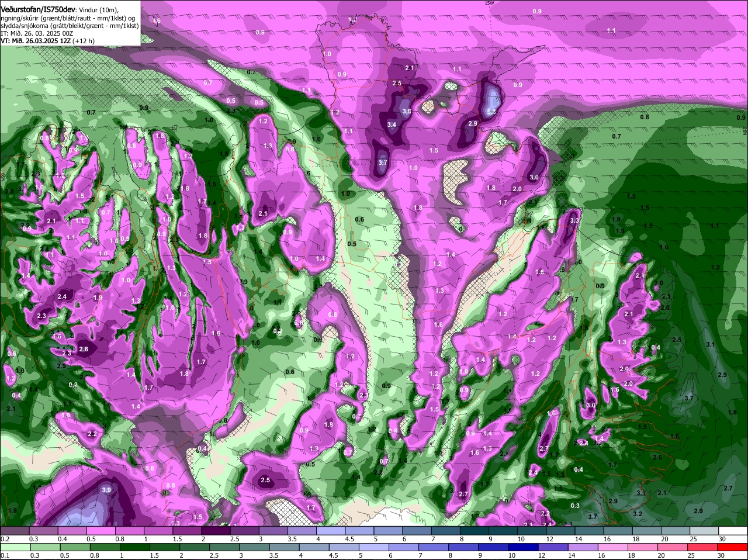Screen dimensions: 748x560
Task: Click the "2.6" precipitation value on the map
Action: pyautogui.click(x=84, y=349)
